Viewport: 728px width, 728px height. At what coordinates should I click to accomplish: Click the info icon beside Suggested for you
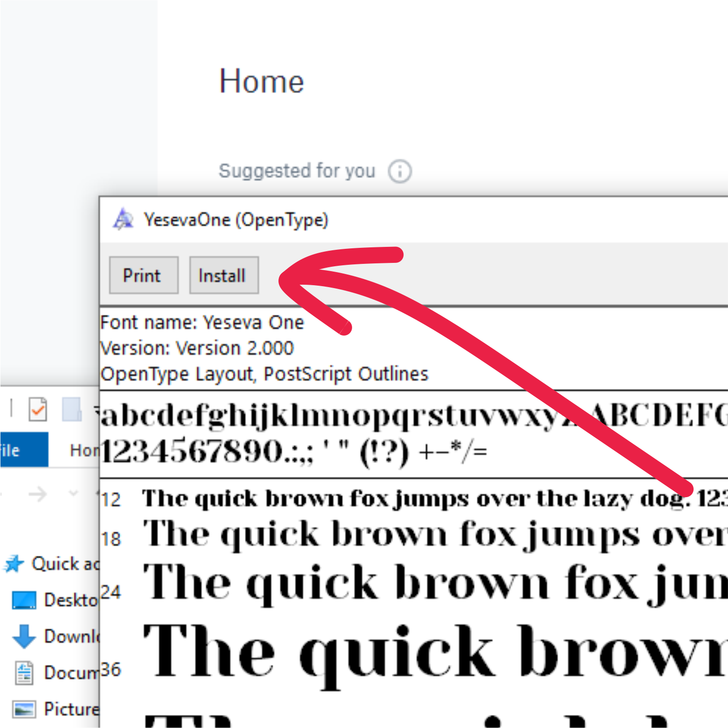(x=400, y=171)
